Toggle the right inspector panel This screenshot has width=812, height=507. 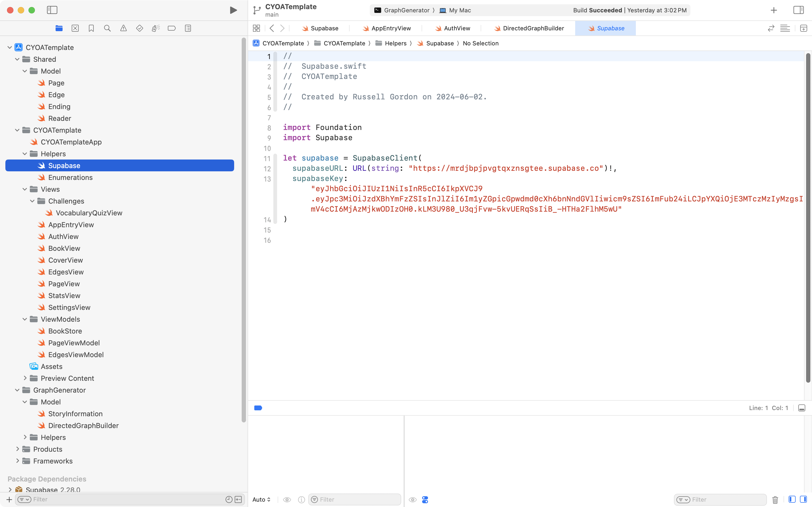click(799, 10)
